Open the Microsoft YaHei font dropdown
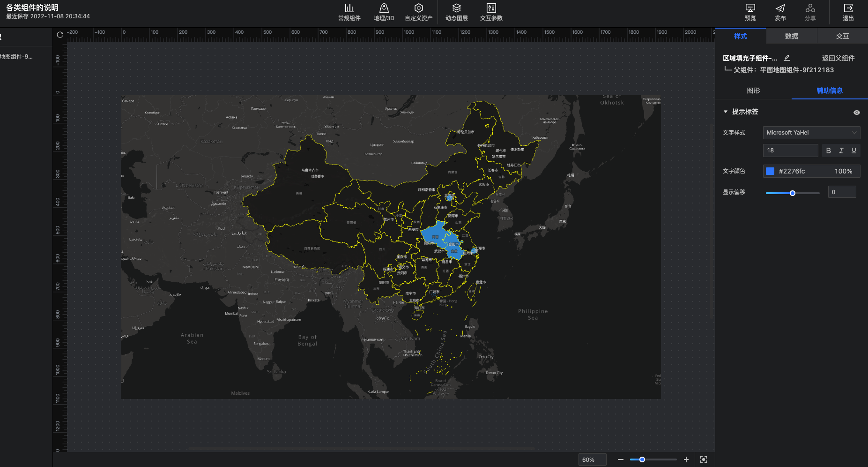The image size is (868, 467). tap(811, 133)
